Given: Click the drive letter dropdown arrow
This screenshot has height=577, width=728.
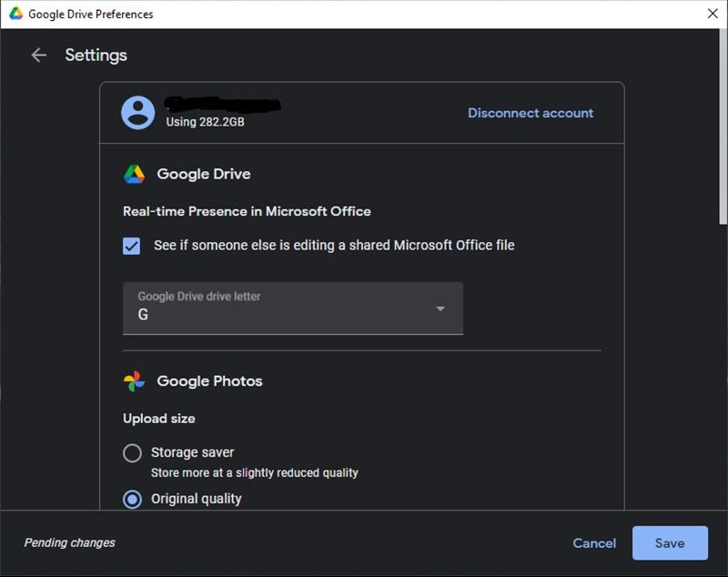Looking at the screenshot, I should 440,309.
